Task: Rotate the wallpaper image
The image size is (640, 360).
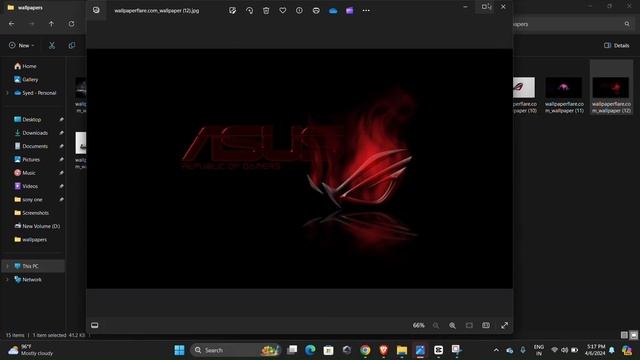Action: point(249,11)
